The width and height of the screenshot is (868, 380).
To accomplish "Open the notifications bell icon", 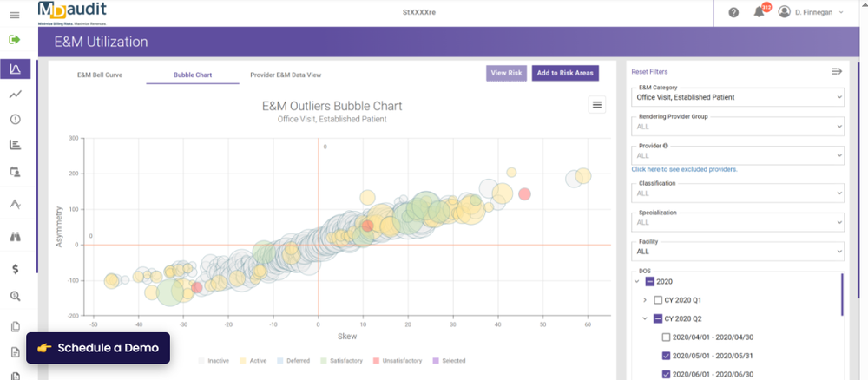I will [x=759, y=12].
